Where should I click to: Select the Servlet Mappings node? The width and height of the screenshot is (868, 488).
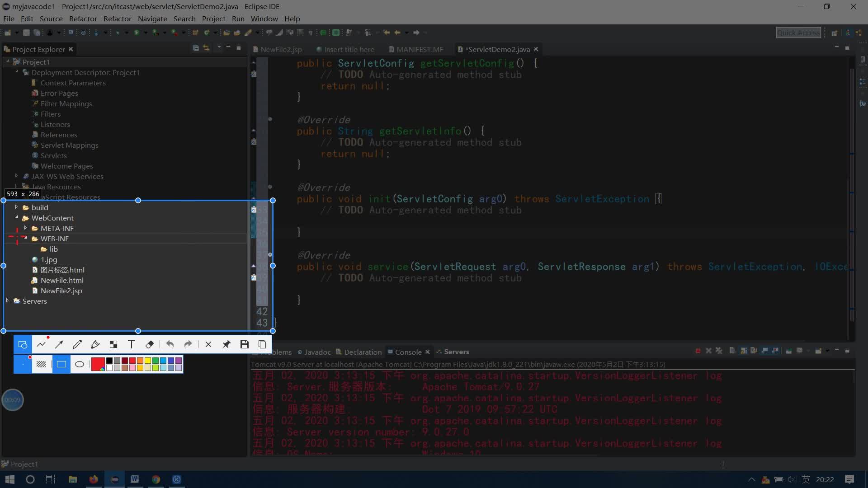pyautogui.click(x=69, y=145)
